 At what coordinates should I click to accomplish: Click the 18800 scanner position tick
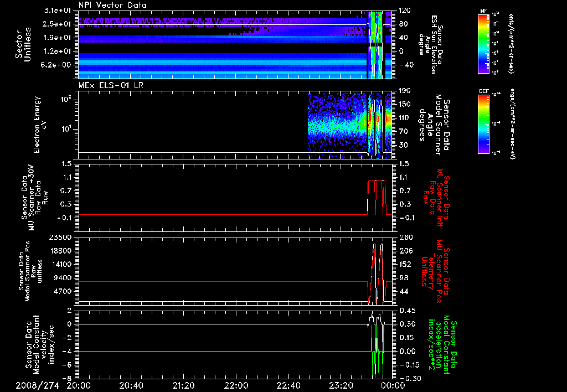pos(60,251)
